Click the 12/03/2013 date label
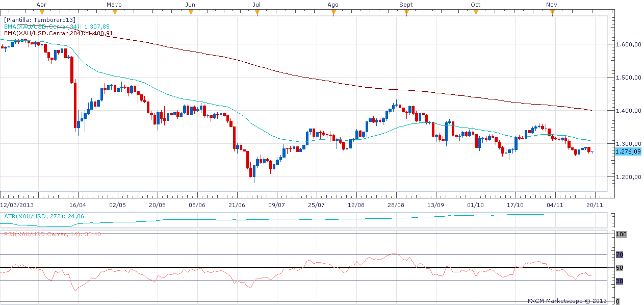644x305 pixels. [x=16, y=205]
